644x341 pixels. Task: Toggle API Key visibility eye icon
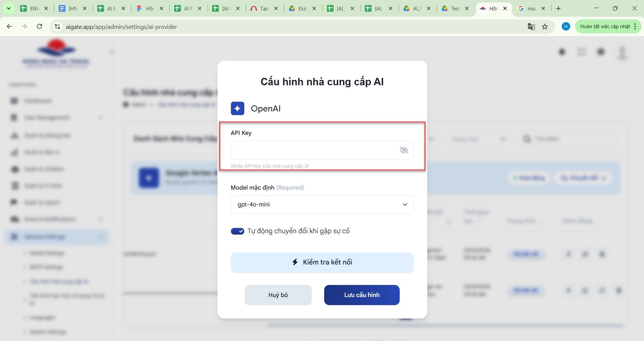(404, 150)
